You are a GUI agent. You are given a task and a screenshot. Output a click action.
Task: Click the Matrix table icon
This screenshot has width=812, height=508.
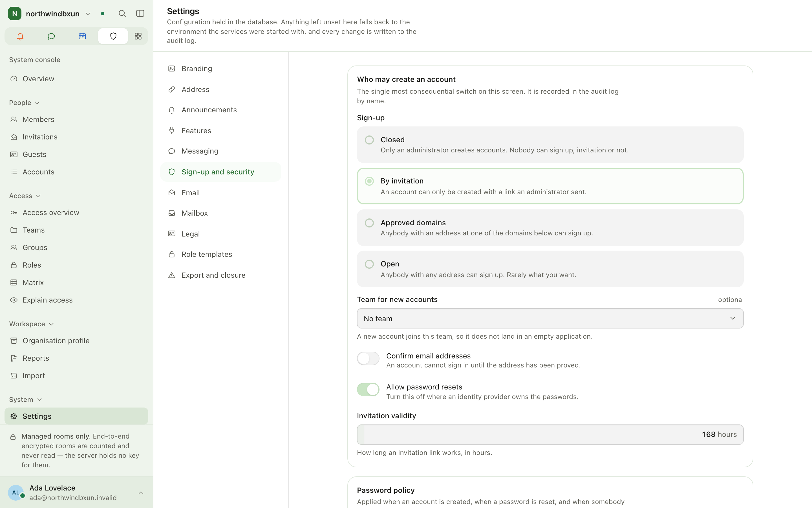click(x=14, y=283)
